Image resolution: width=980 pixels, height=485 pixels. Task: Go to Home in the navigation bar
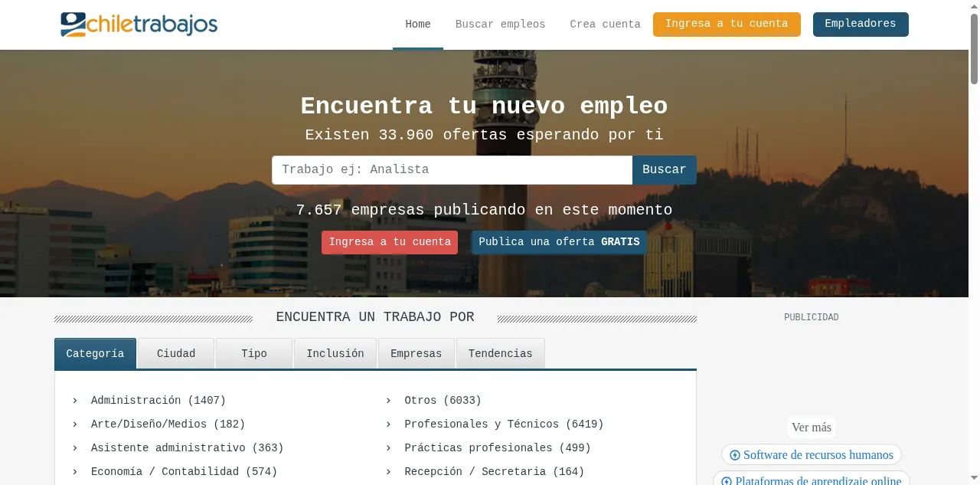418,25
